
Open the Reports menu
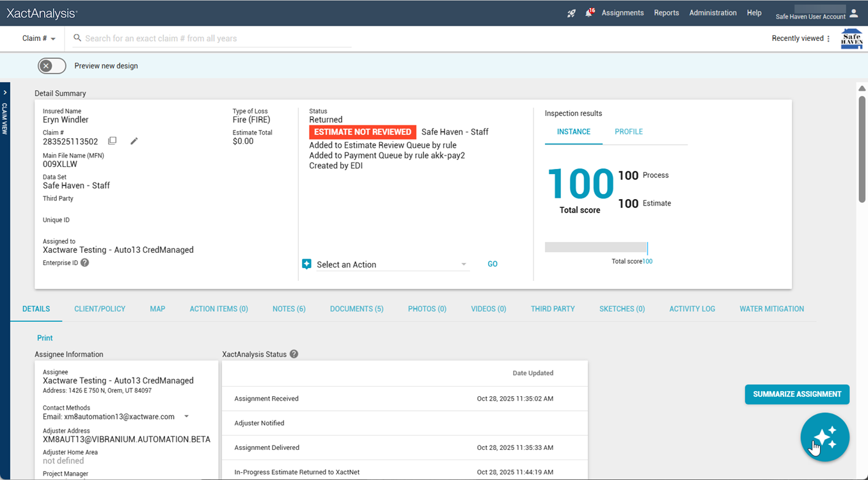click(x=667, y=13)
